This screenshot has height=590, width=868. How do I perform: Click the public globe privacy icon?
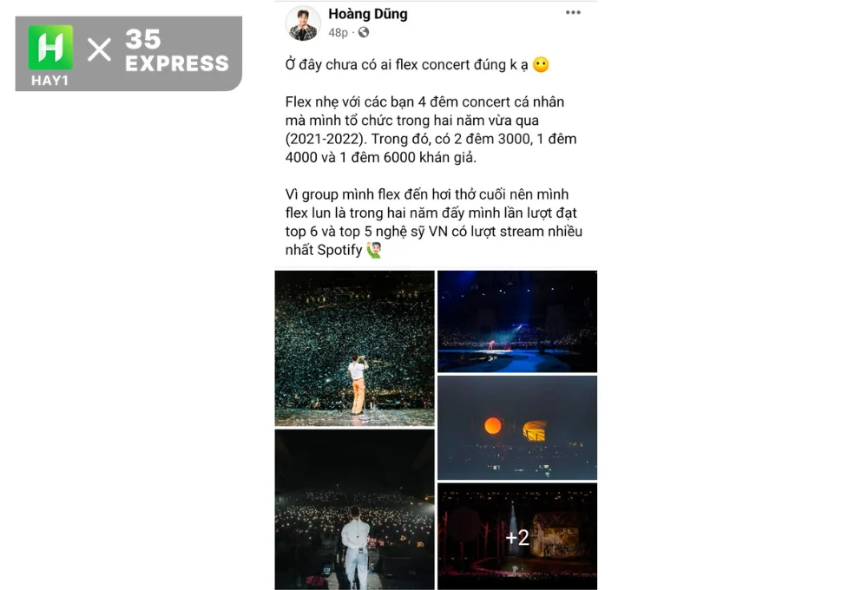click(364, 33)
